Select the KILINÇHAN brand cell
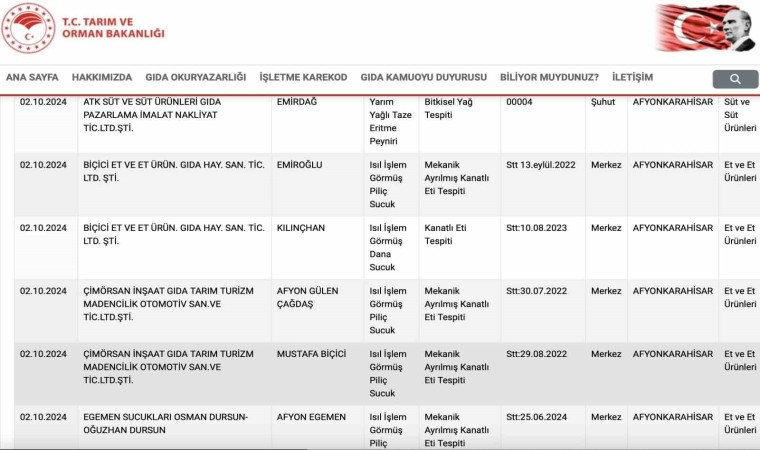 click(x=301, y=228)
